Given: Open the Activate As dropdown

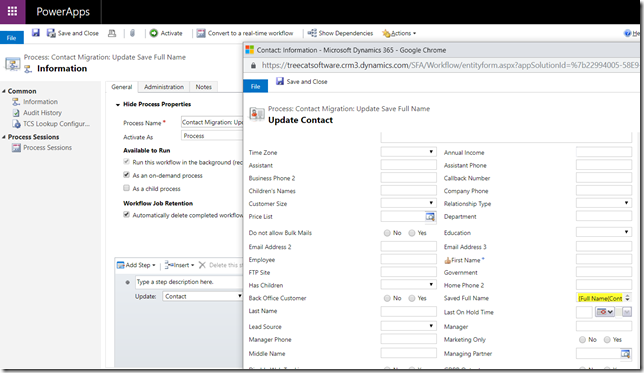Looking at the screenshot, I should tap(212, 136).
